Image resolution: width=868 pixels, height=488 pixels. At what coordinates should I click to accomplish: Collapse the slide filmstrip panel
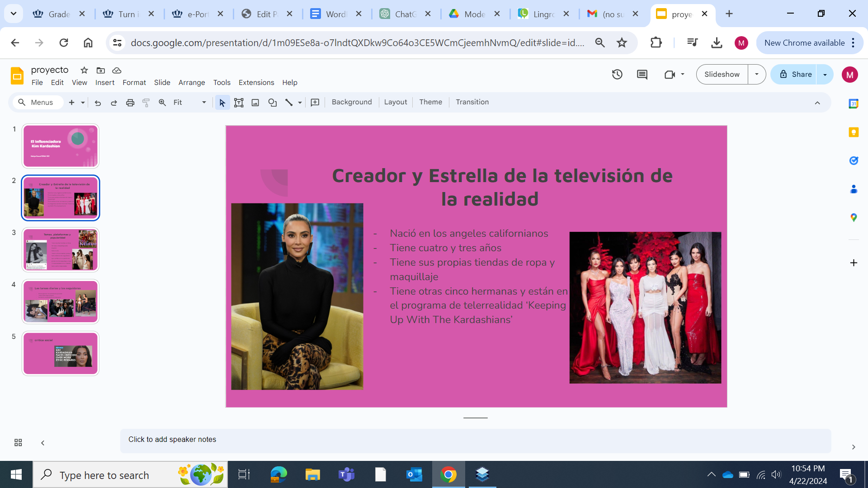click(x=42, y=443)
